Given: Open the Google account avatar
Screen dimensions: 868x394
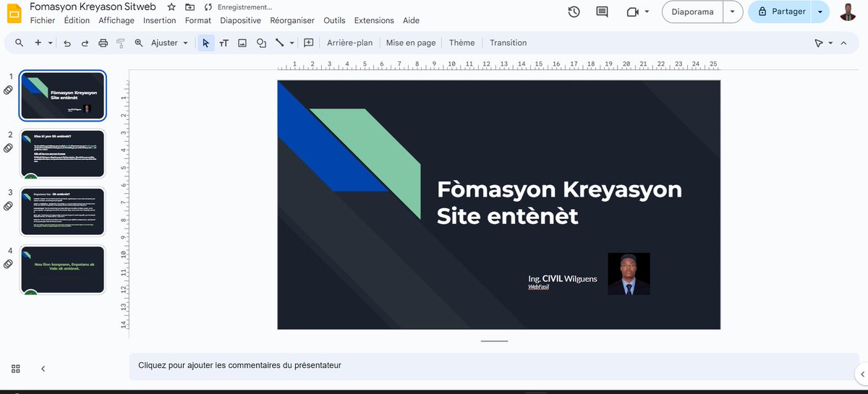Looking at the screenshot, I should click(x=848, y=12).
